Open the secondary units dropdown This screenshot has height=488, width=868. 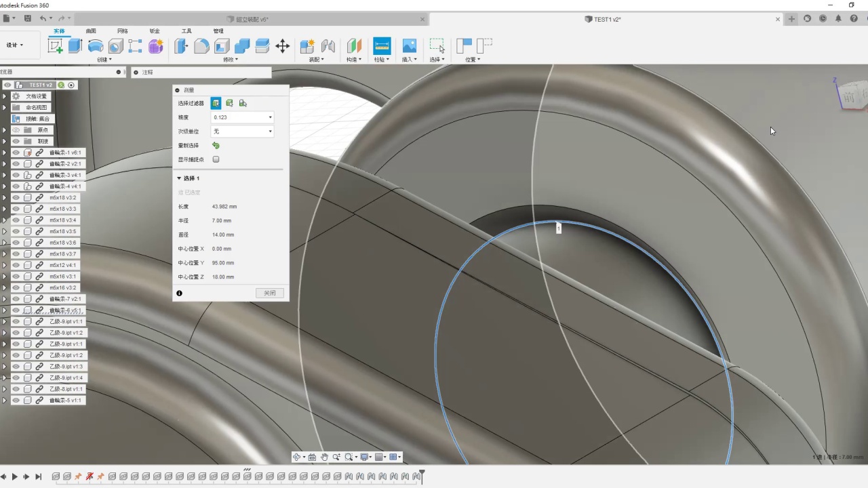[242, 131]
